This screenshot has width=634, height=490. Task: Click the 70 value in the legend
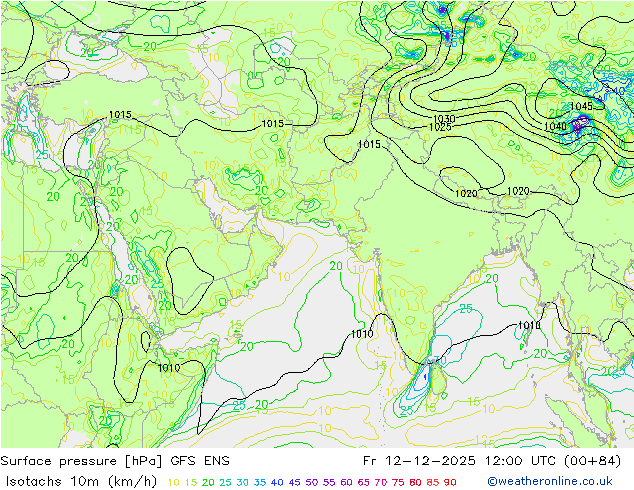[381, 482]
